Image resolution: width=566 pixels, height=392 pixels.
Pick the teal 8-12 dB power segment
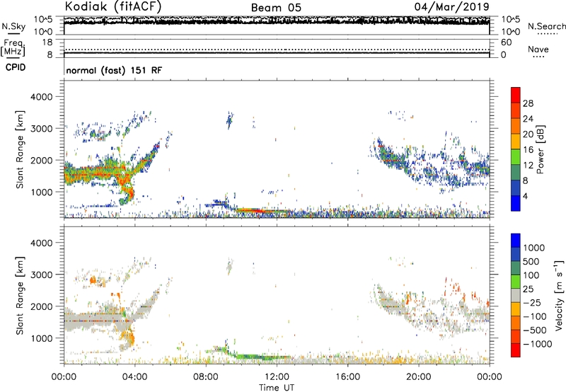(516, 173)
